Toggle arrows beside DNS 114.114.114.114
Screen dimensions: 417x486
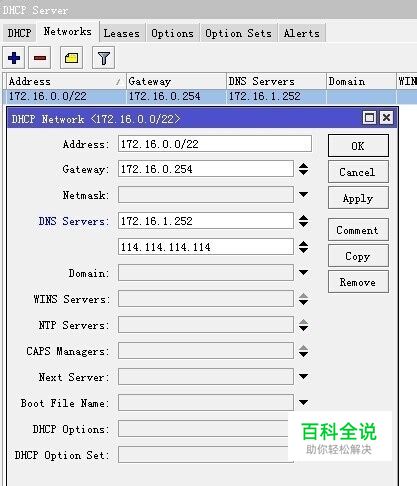[303, 247]
